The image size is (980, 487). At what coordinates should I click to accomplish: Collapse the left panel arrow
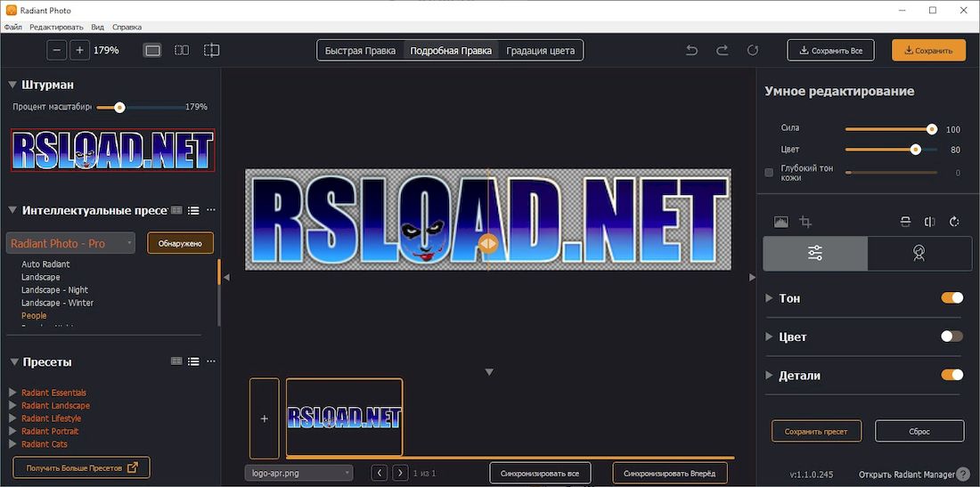click(x=226, y=277)
